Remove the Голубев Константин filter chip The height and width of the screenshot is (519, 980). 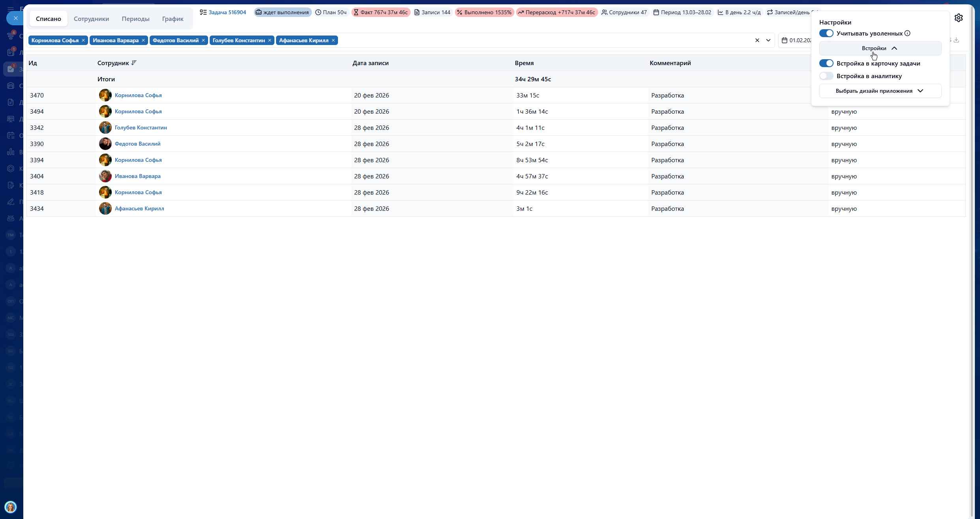270,41
